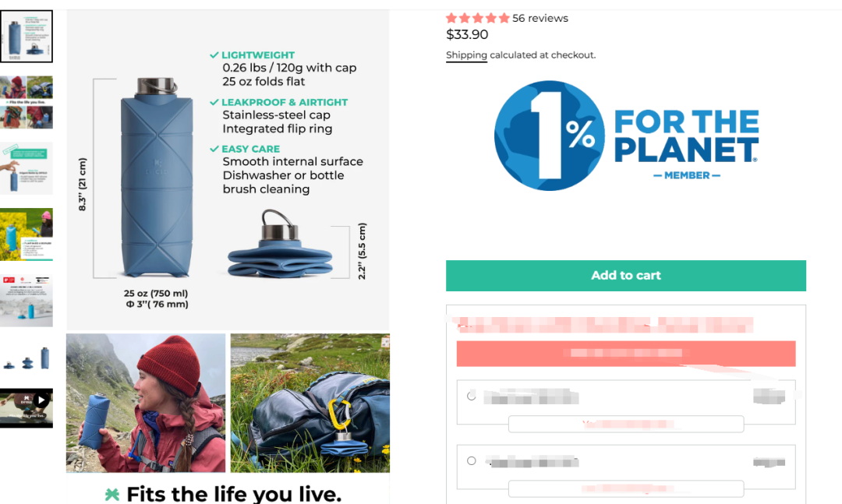
Task: Select the first purchase option radio button
Action: 471,397
